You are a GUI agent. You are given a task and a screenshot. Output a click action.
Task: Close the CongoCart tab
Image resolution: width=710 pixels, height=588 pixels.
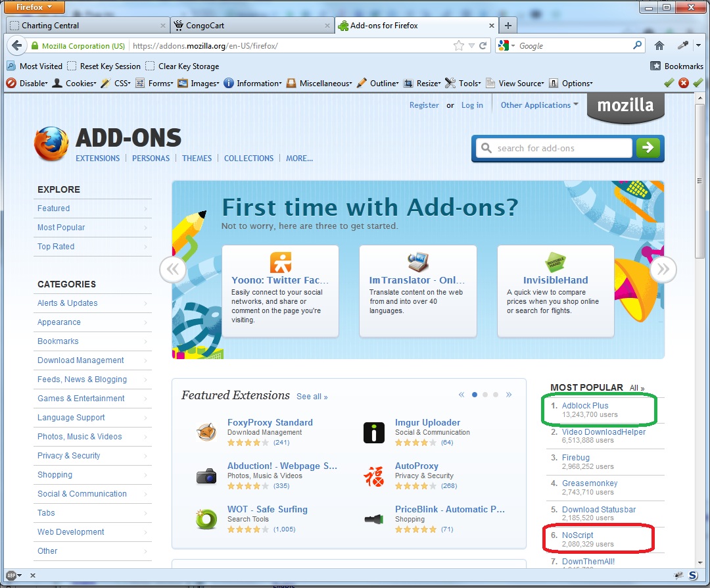pos(327,26)
